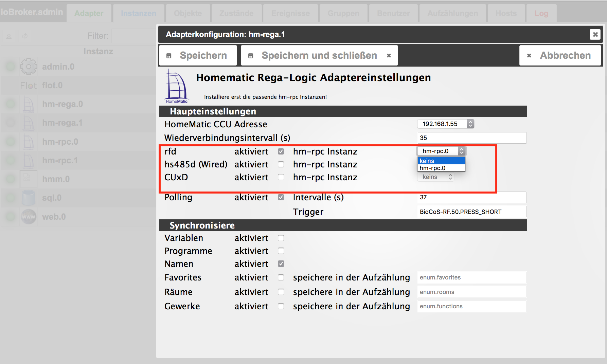
Task: Select the 'admin.0' instance name
Action: point(58,67)
